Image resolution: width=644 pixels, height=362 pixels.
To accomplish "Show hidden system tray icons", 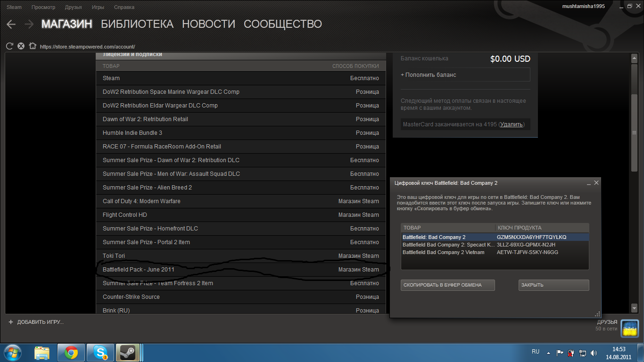I will pos(548,353).
